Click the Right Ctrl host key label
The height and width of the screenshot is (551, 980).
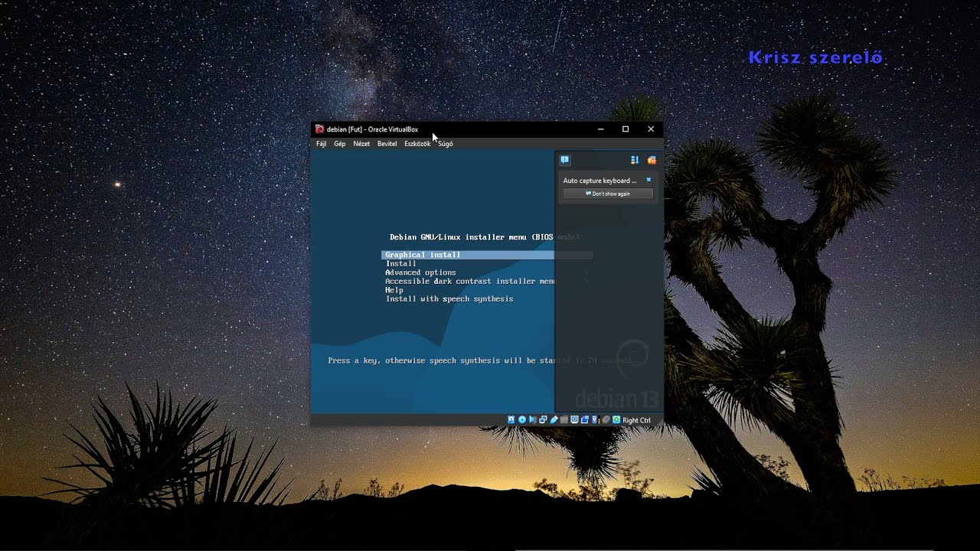(636, 420)
